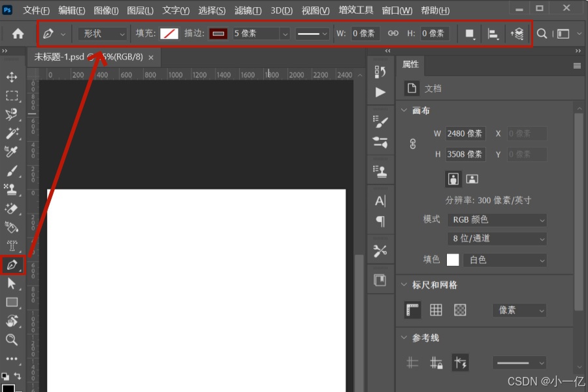Open the Paragraph panel icon
Screen dimensions: 588x392
(380, 221)
